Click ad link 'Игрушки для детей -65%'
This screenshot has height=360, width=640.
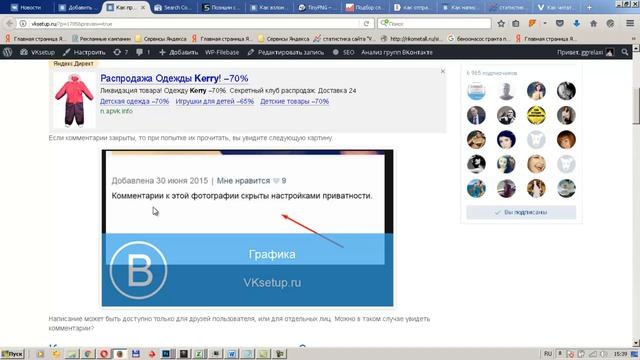coord(215,101)
